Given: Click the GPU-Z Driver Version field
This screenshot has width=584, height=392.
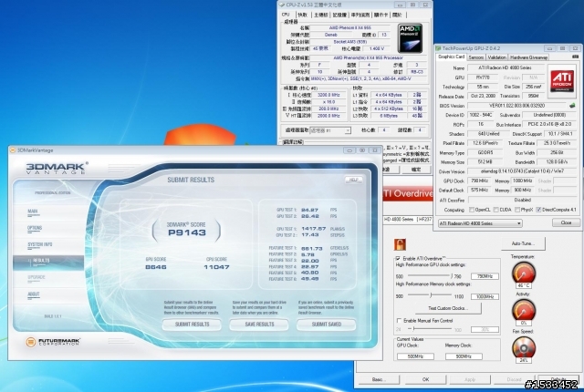Looking at the screenshot, I should click(522, 171).
